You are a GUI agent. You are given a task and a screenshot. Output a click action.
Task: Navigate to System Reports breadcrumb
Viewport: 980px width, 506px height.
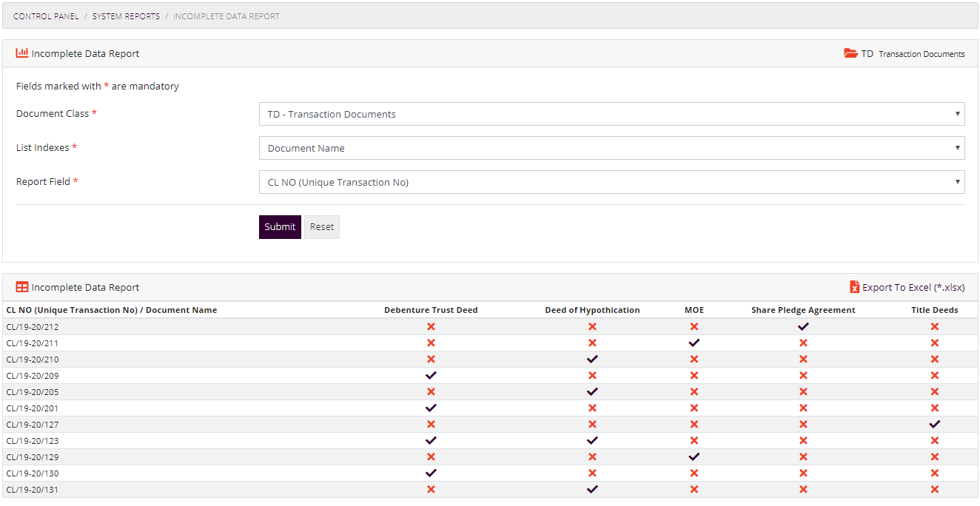126,16
